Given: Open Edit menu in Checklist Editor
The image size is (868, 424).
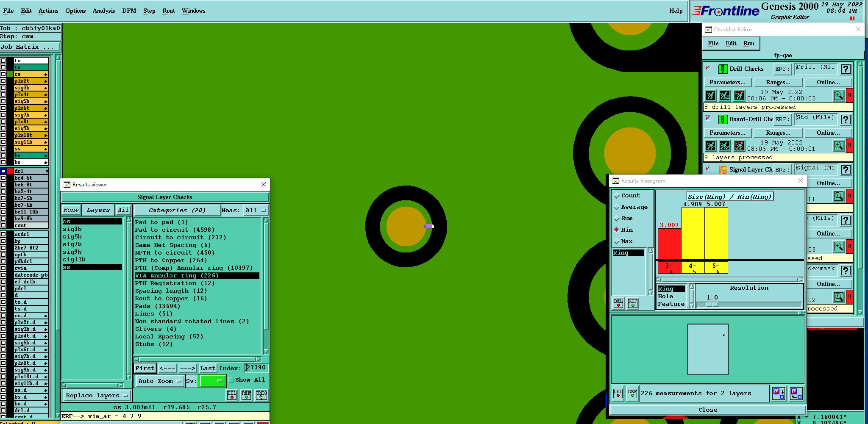Looking at the screenshot, I should pos(731,44).
